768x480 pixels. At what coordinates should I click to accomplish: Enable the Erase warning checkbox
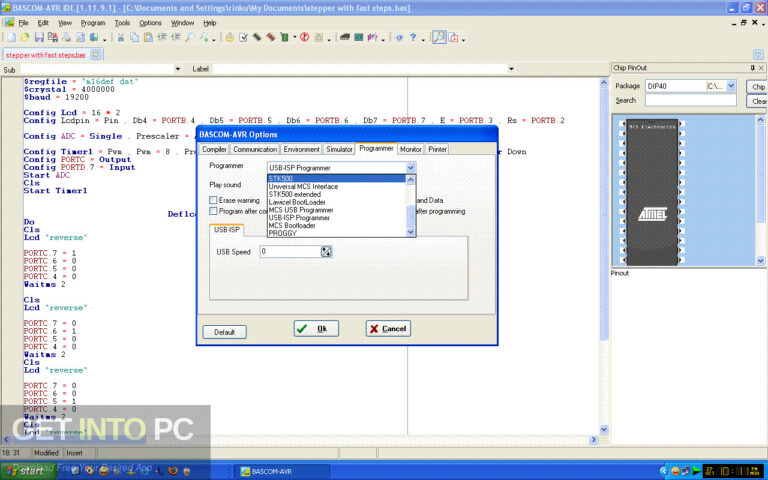coord(213,200)
